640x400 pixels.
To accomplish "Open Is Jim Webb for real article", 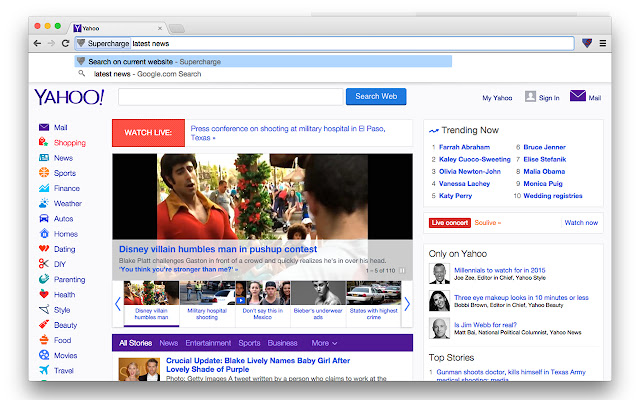I will [x=485, y=325].
